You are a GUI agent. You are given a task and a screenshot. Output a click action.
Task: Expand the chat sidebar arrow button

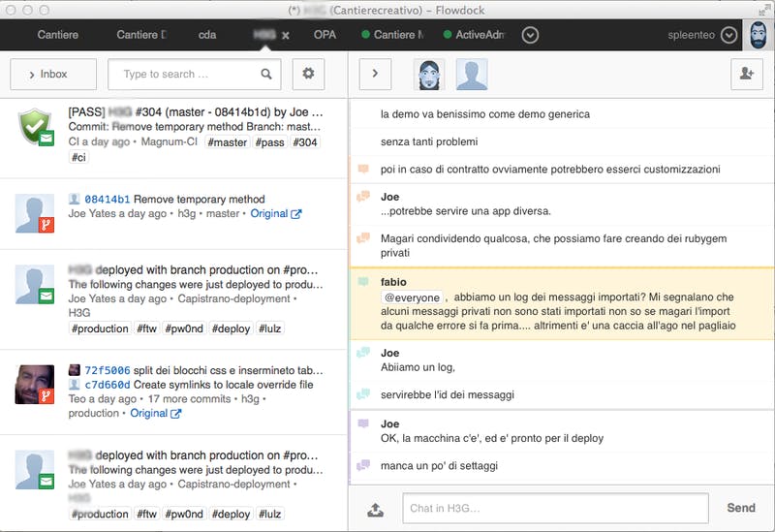pos(375,74)
